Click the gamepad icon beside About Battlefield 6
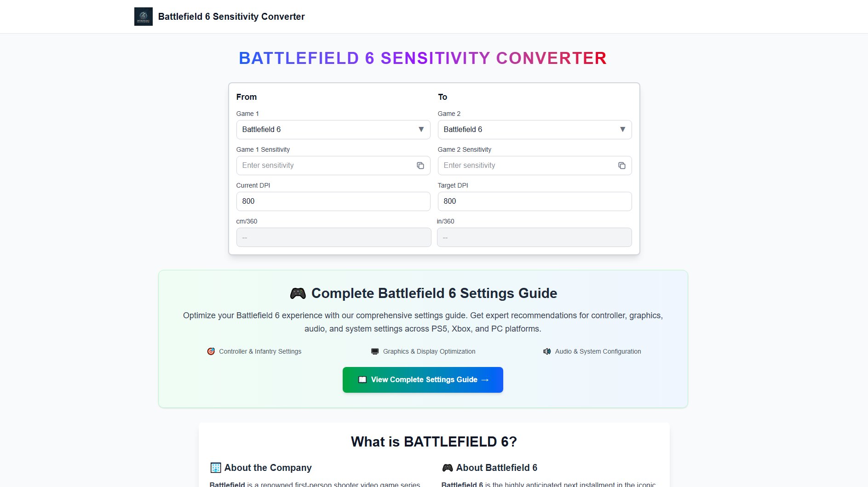The height and width of the screenshot is (487, 868). [447, 468]
